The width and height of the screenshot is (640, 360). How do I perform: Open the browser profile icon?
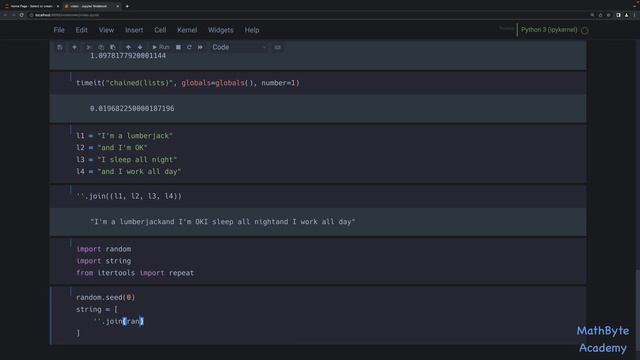click(627, 15)
